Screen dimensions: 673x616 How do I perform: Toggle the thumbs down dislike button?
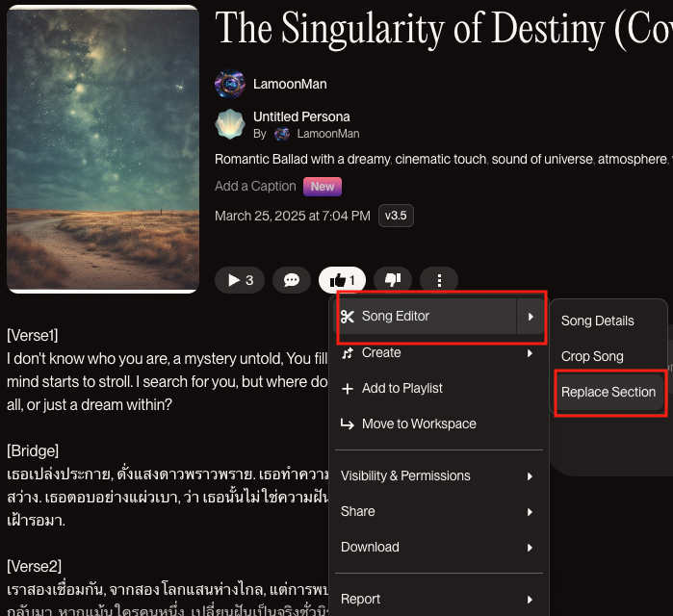(393, 280)
